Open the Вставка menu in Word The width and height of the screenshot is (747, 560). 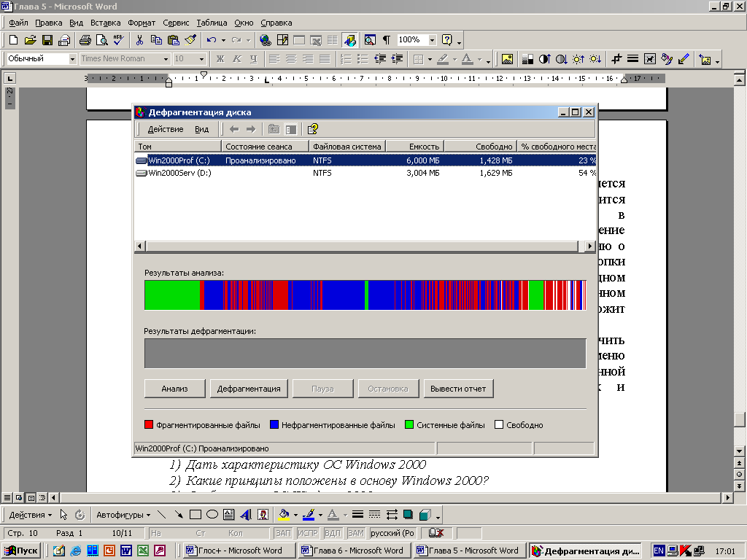pos(105,23)
